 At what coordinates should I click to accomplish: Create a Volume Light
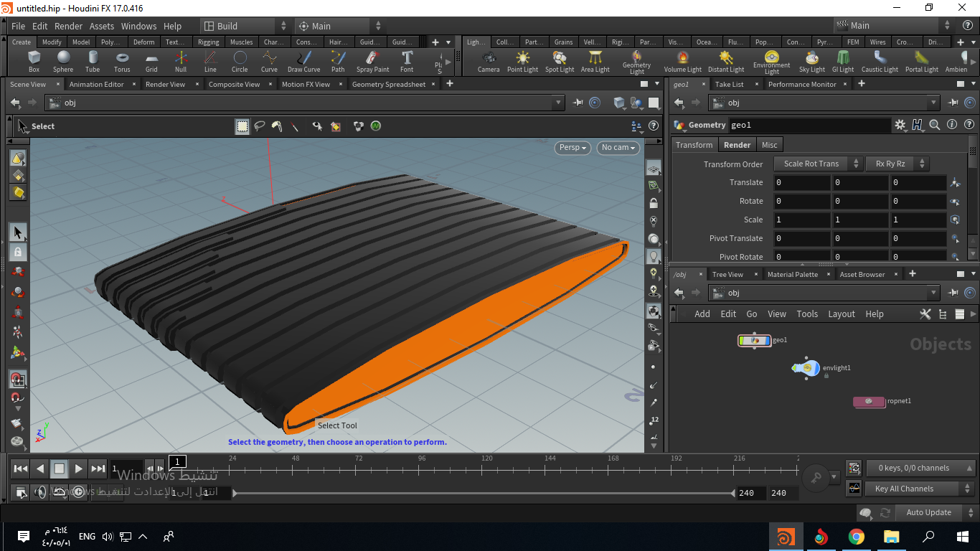tap(683, 62)
